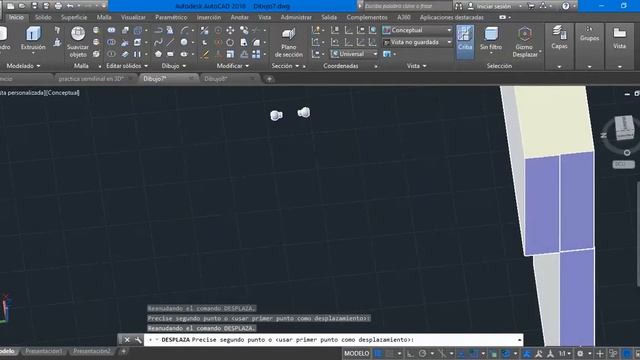Screen dimensions: 640x360
Task: Expand the Modelado panel
Action: 23,66
